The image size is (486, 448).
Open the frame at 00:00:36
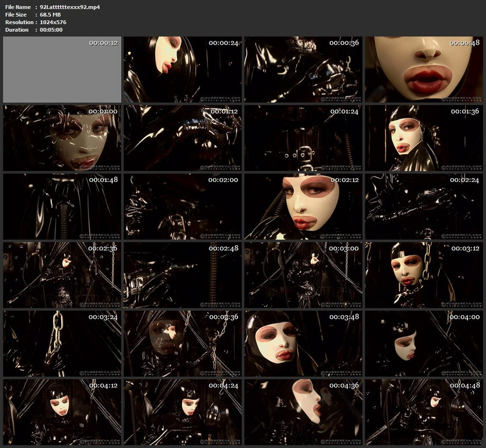[303, 69]
